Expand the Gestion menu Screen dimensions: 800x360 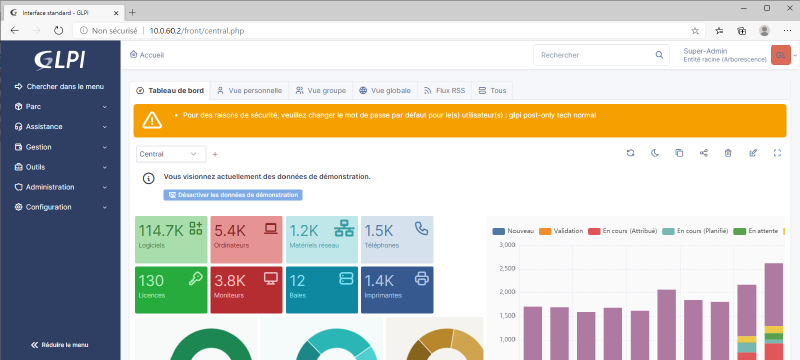tap(60, 147)
